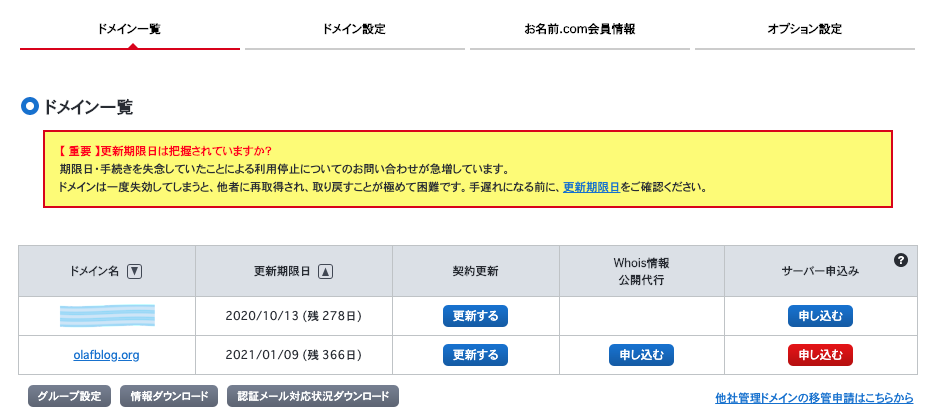Viewport: 933px width, 416px height.
Task: Click Whois 申し込む button for olafblog.org
Action: tap(641, 355)
